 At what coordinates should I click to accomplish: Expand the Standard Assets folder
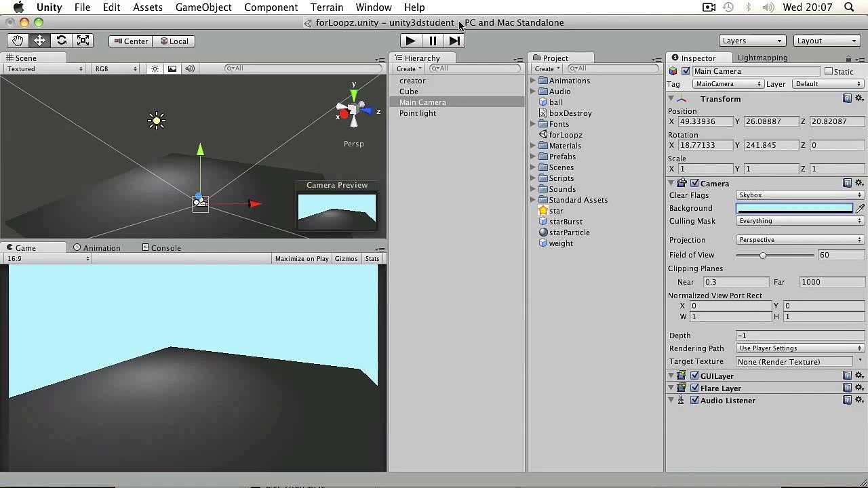tap(533, 200)
